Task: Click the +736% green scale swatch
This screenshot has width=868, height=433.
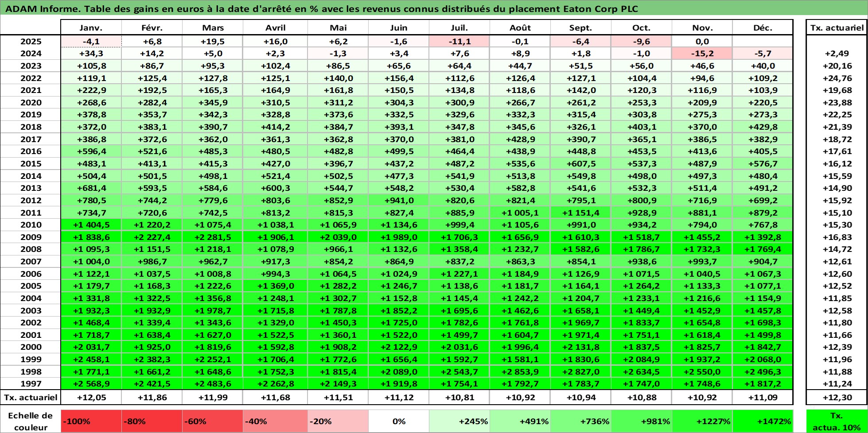Action: click(x=580, y=421)
